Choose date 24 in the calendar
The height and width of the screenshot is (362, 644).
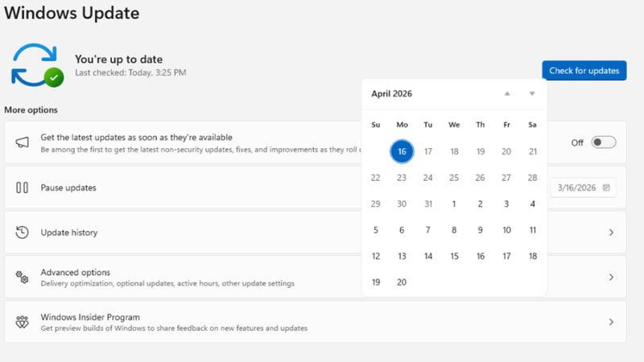pyautogui.click(x=428, y=178)
